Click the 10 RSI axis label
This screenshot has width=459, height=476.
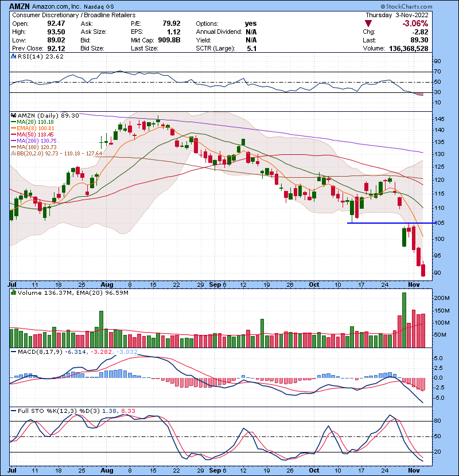(x=437, y=103)
